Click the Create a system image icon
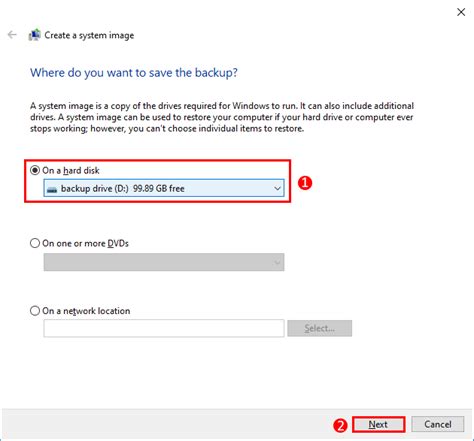Viewport: 474px width, 441px height. [x=35, y=35]
